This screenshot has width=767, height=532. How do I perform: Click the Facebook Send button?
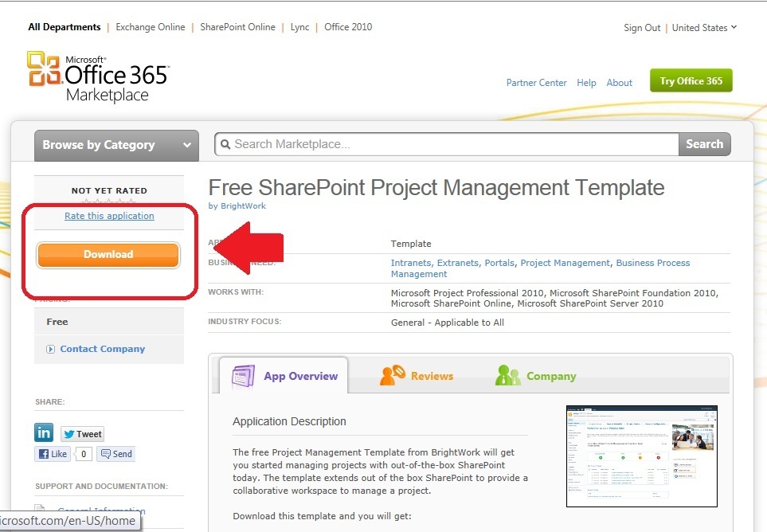[x=115, y=454]
